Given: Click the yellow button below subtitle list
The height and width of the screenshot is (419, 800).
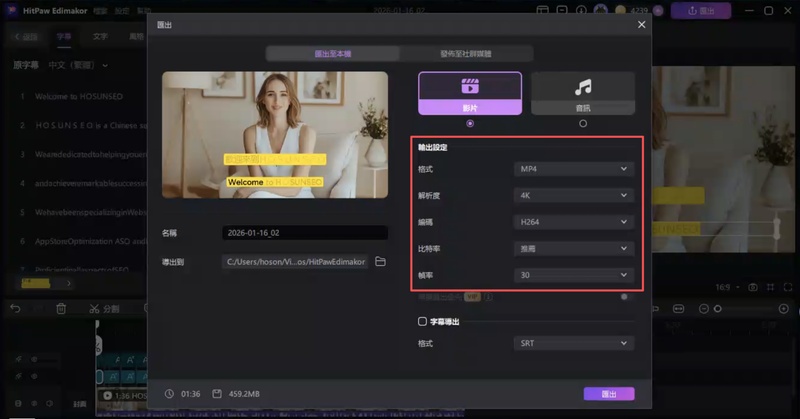Looking at the screenshot, I should (x=36, y=283).
